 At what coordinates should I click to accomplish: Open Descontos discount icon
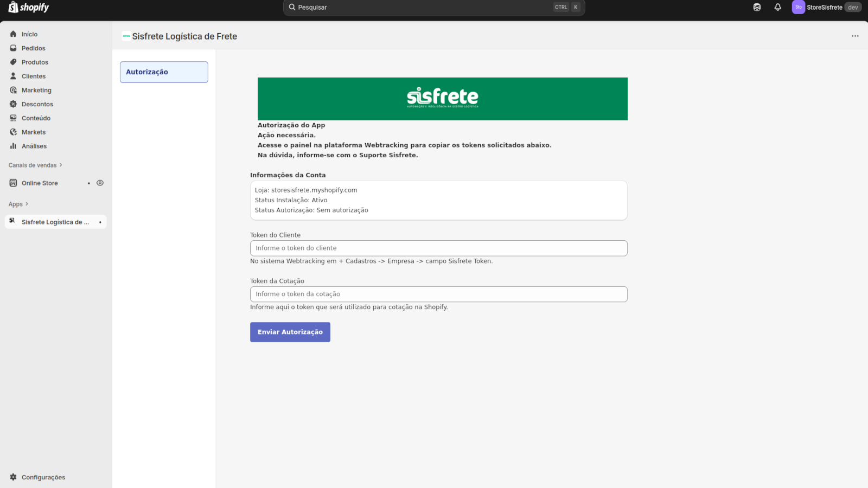click(13, 104)
